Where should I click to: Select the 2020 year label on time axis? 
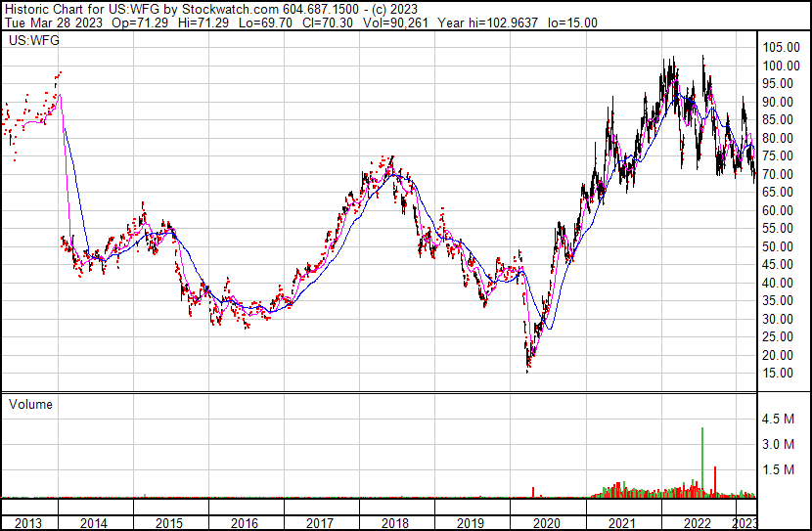tap(547, 523)
